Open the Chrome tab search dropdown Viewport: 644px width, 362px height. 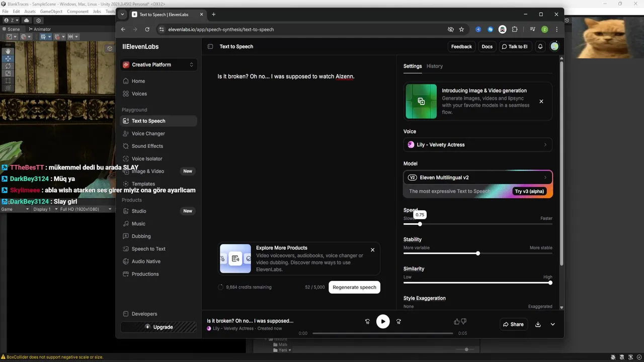[x=122, y=15]
